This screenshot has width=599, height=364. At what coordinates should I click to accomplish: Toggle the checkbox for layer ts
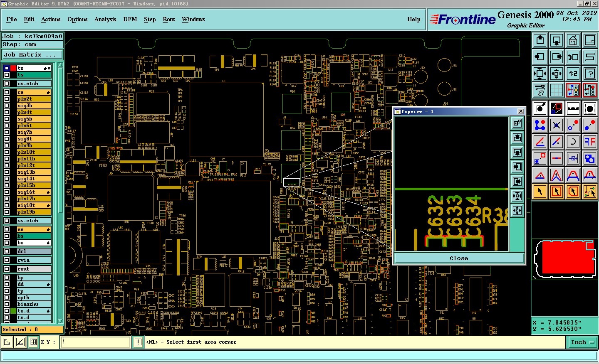pyautogui.click(x=7, y=75)
